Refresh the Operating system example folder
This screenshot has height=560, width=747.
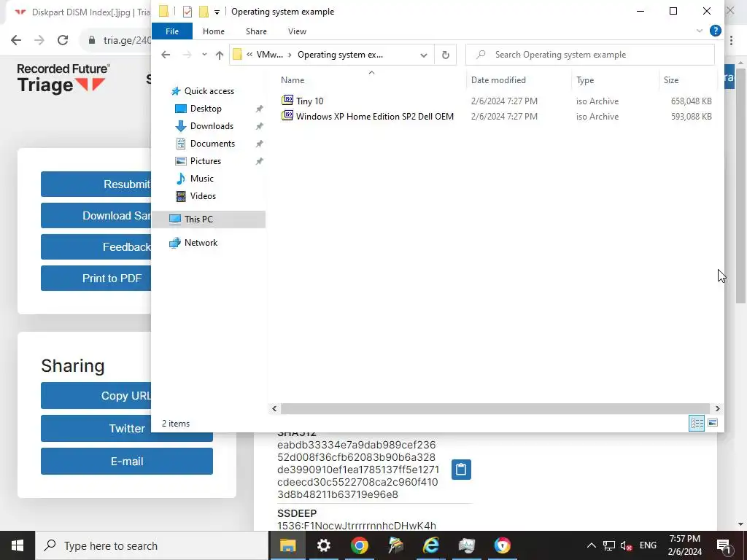click(446, 55)
